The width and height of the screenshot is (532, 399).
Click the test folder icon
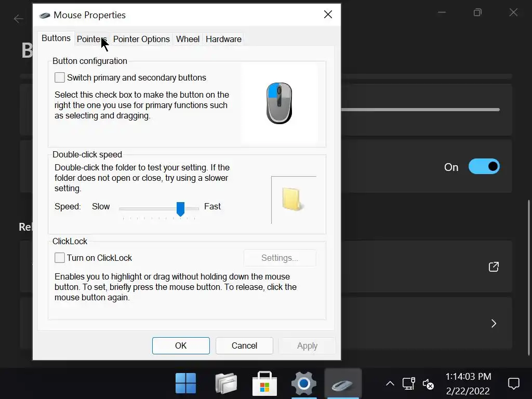(292, 199)
